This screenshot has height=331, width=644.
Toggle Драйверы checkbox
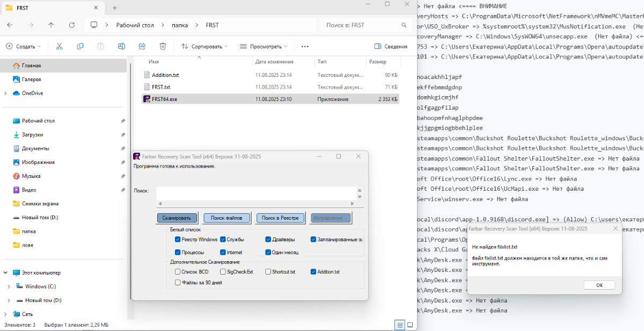(268, 239)
